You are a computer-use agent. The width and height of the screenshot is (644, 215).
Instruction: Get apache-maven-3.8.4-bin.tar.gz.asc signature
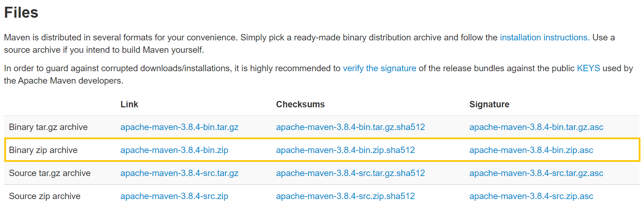[536, 127]
